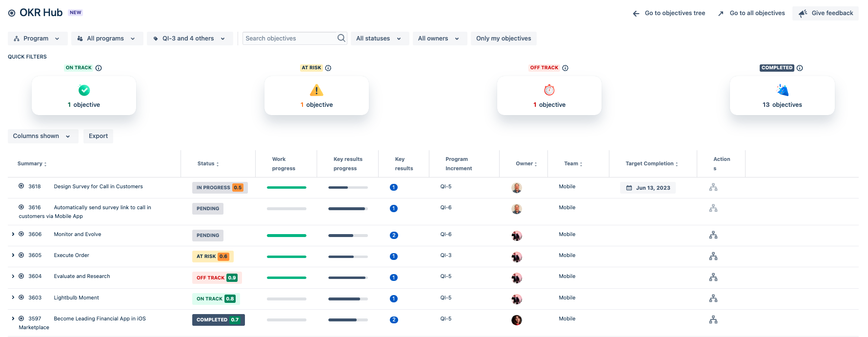Click key results count badge for 3606
Image resolution: width=868 pixels, height=337 pixels.
[x=394, y=235]
